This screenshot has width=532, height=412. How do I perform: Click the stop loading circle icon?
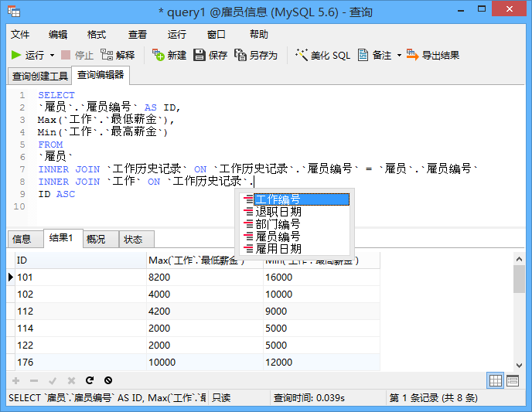108,380
